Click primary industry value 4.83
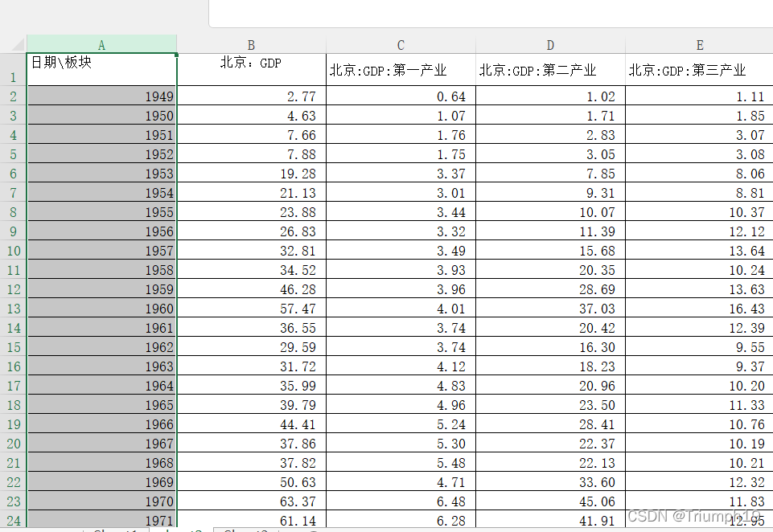This screenshot has height=532, width=773. click(401, 385)
